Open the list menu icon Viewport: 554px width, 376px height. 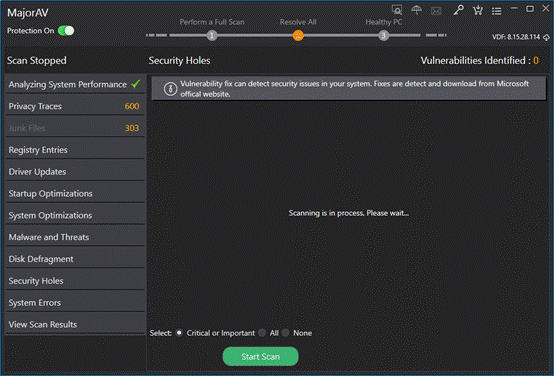tap(496, 11)
